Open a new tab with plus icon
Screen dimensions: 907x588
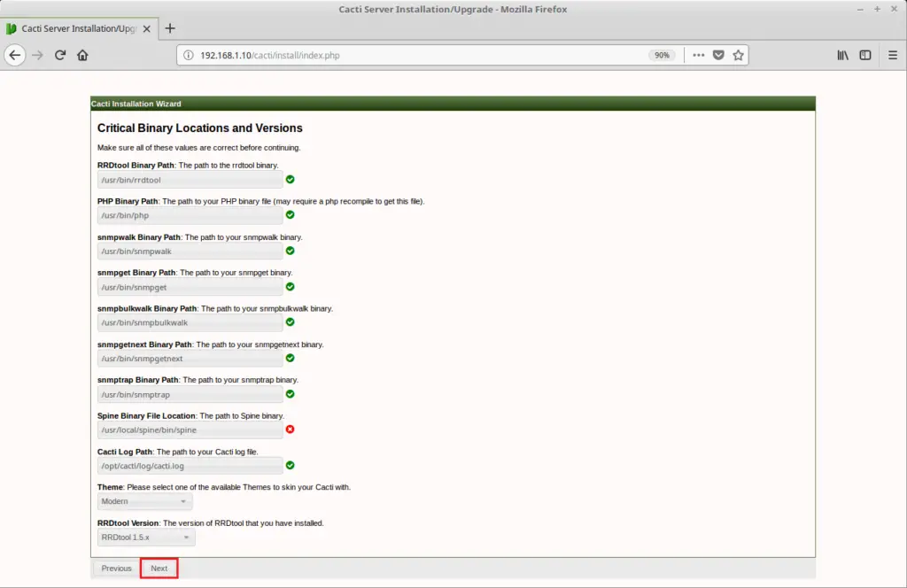(x=170, y=28)
